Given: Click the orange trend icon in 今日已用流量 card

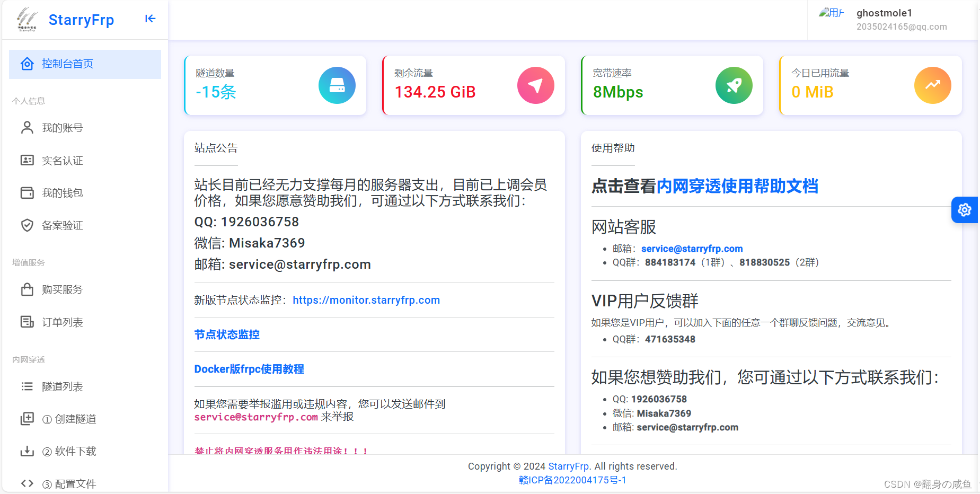Looking at the screenshot, I should tap(933, 85).
